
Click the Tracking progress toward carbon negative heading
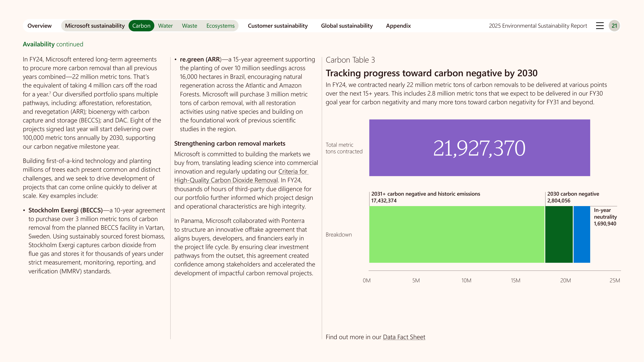432,73
